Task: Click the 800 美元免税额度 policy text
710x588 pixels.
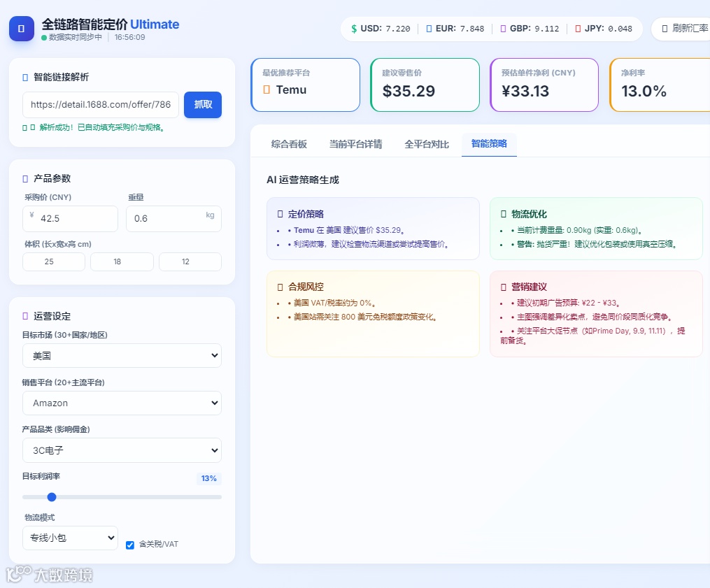Action: [365, 317]
